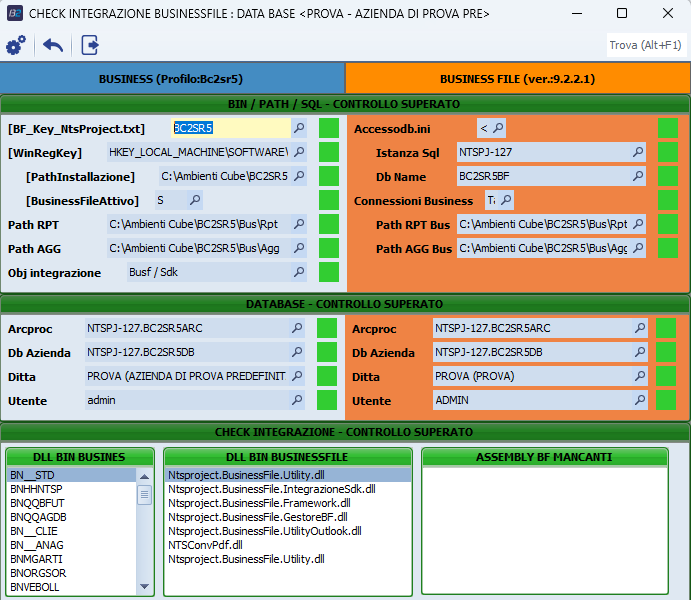Click CHECK INTEGRAZIONE - CONTROLLO SUPERATO header
The image size is (691, 600).
[345, 432]
